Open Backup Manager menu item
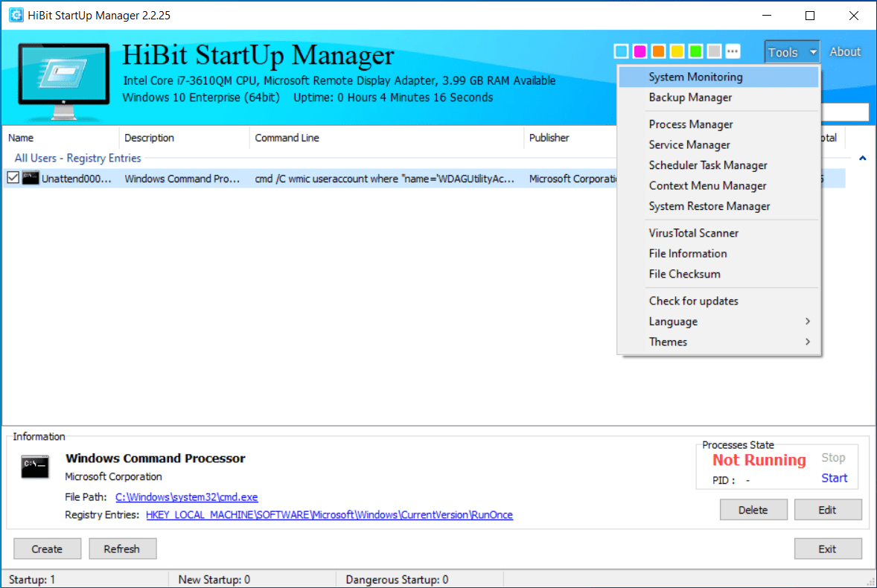Image resolution: width=877 pixels, height=588 pixels. pyautogui.click(x=719, y=98)
